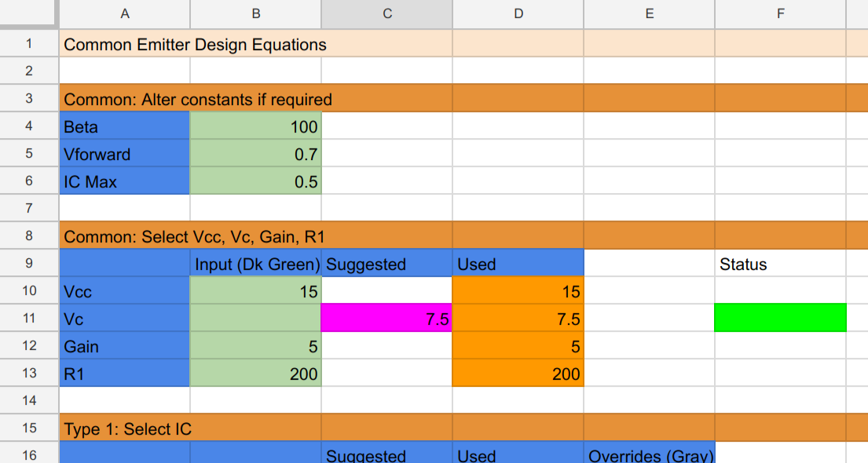Select the magenta suggested Vc cell
868x463 pixels.
[x=386, y=318]
